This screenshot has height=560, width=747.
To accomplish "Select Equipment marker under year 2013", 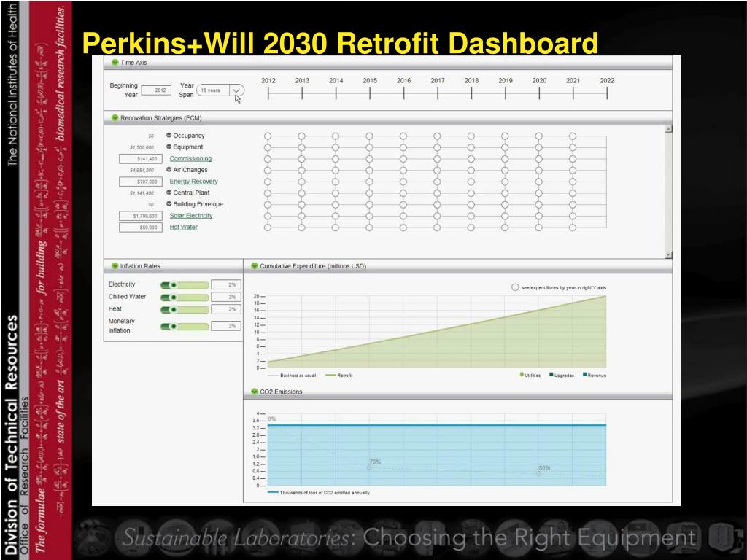I will pyautogui.click(x=301, y=147).
